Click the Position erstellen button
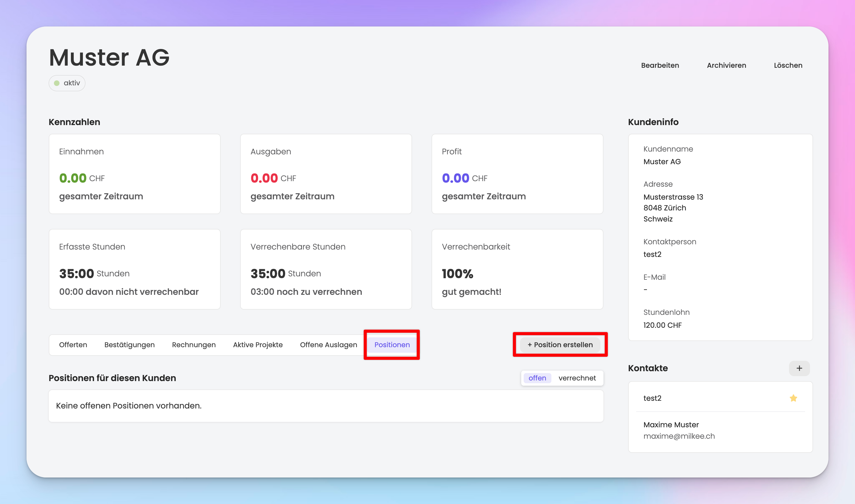 [560, 345]
